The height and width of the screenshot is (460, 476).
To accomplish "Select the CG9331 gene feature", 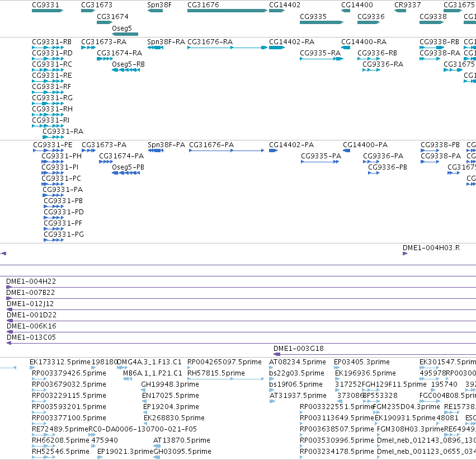I will click(x=48, y=11).
